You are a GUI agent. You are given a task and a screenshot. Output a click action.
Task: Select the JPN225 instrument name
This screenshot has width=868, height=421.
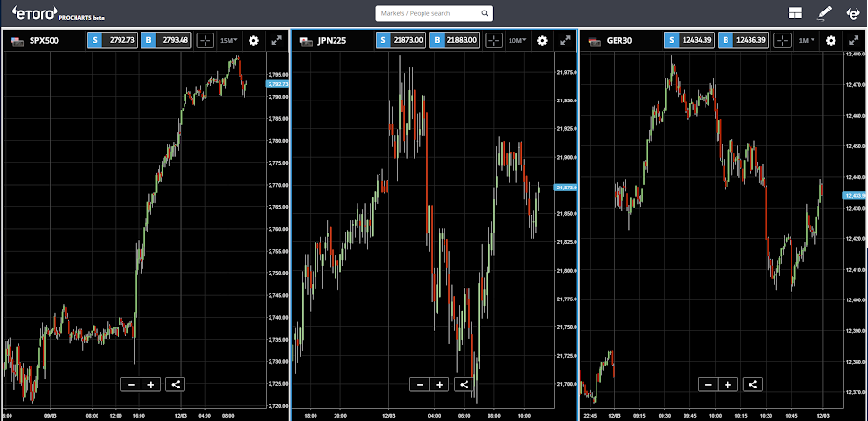(332, 40)
